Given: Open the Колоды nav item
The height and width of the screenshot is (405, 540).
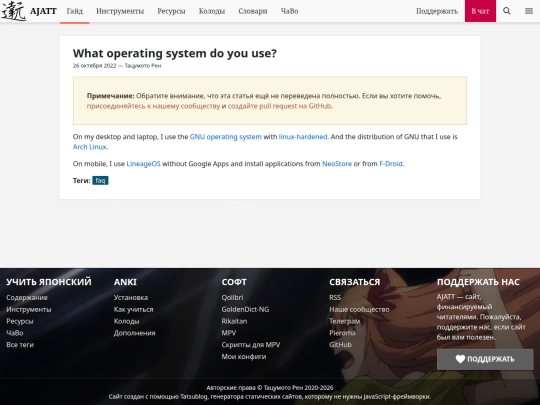Looking at the screenshot, I should 212,11.
